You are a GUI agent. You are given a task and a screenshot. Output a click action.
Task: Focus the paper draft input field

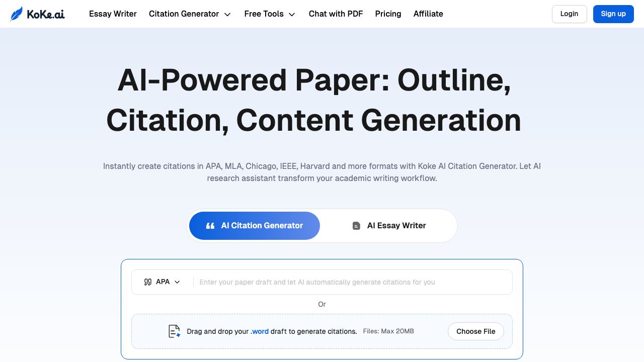353,282
